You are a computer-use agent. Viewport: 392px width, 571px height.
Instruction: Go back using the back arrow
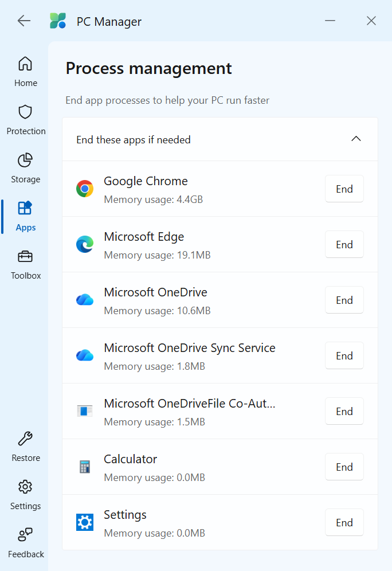pos(24,21)
